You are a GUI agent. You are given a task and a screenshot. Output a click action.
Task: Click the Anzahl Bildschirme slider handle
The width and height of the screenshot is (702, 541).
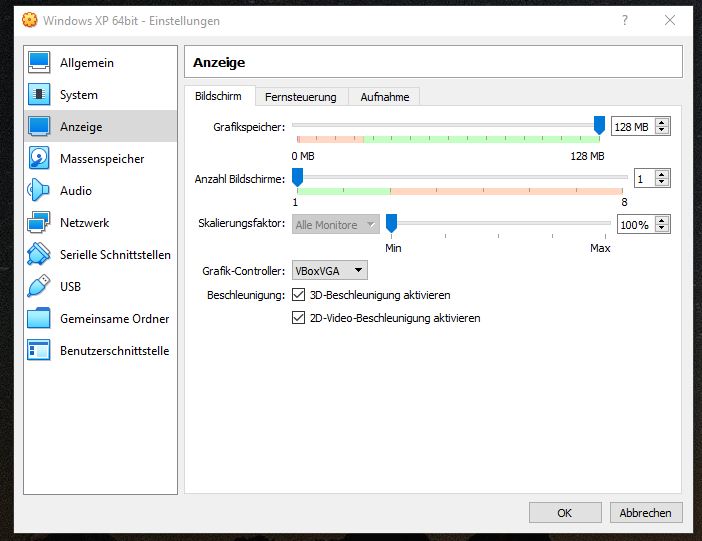pos(297,178)
